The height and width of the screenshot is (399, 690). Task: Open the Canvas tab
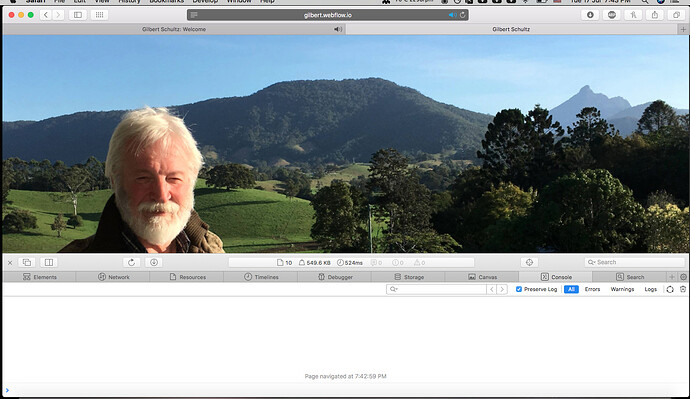coord(482,277)
